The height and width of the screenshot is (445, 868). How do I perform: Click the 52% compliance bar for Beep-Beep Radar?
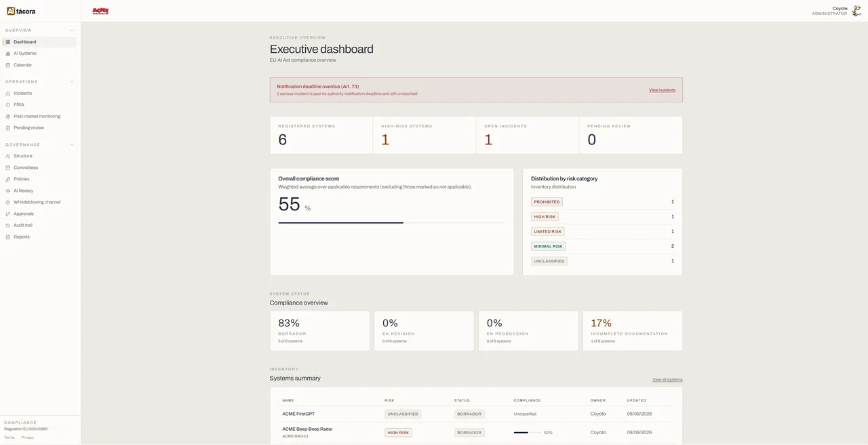528,433
